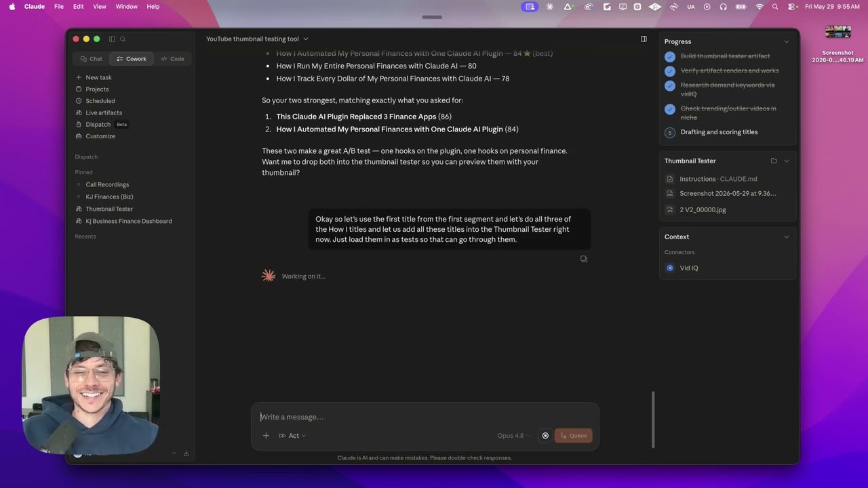Open account menu chevron at sidebar bottom
This screenshot has width=868, height=488.
(x=174, y=453)
